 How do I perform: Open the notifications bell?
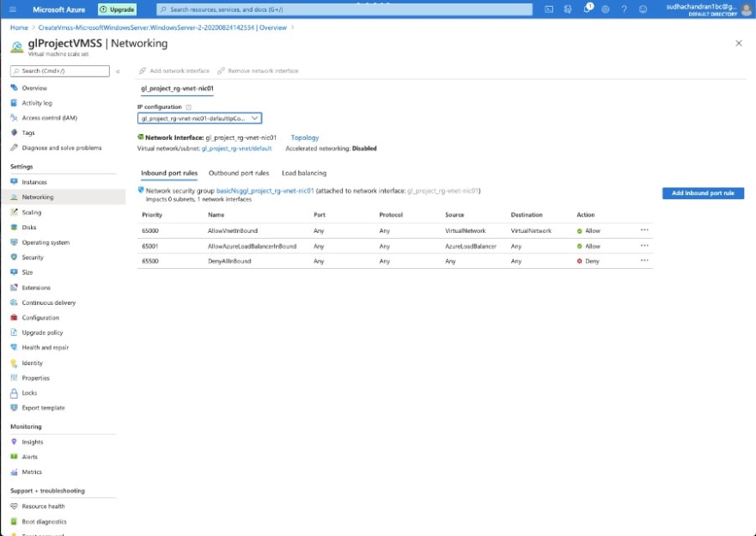point(587,9)
